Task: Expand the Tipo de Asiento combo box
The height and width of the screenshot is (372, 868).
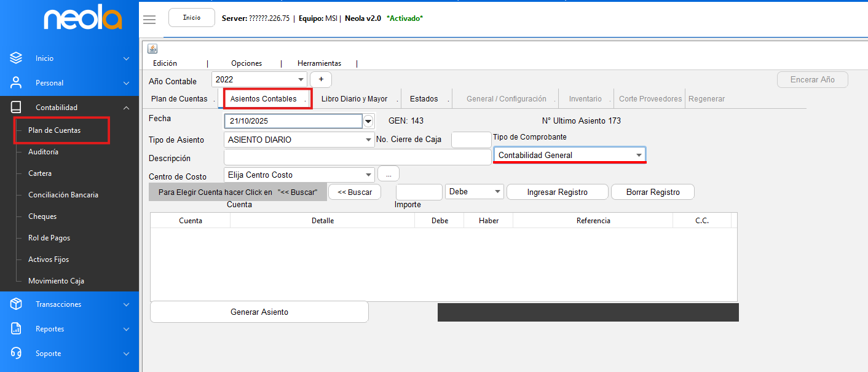Action: coord(368,140)
